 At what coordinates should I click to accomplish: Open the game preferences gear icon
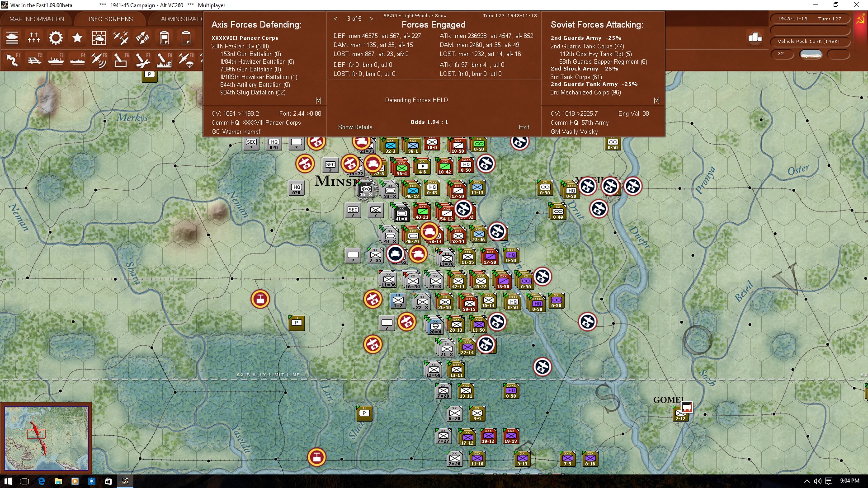(x=56, y=38)
